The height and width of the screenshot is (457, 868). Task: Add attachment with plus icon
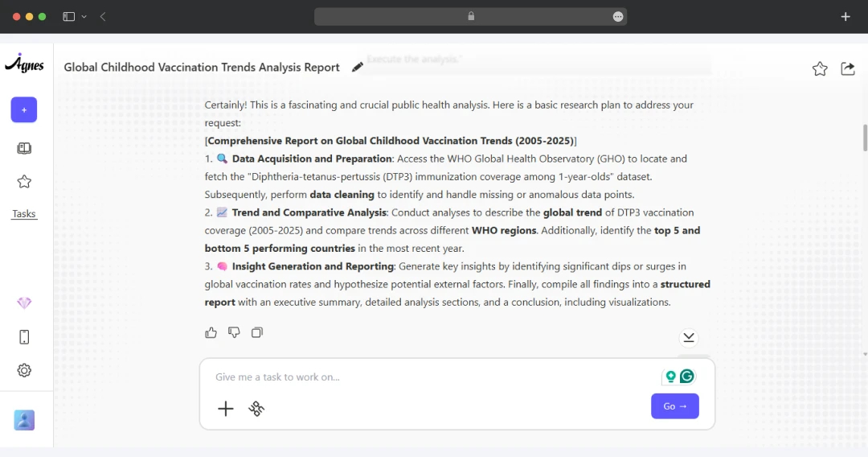click(x=225, y=409)
